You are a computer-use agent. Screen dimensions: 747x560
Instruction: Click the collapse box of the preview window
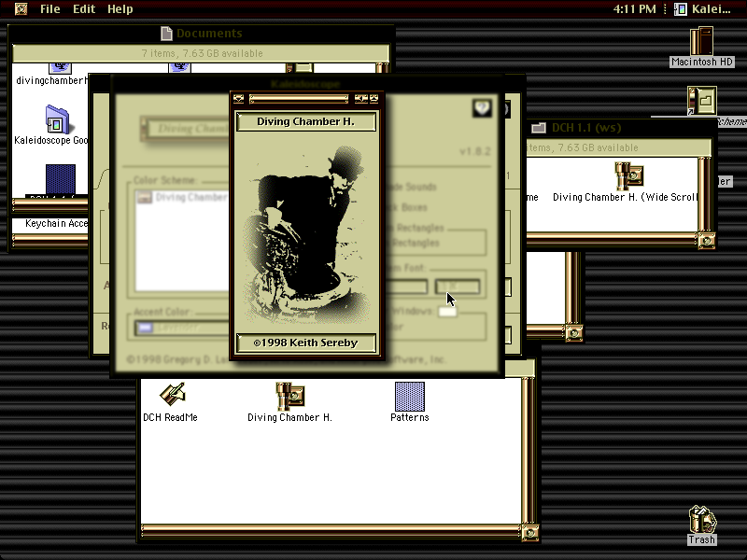(x=374, y=99)
